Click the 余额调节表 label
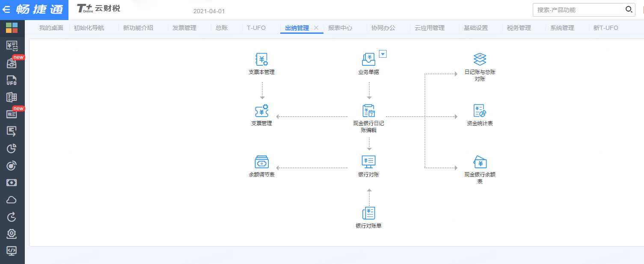644x264 pixels. click(x=261, y=175)
